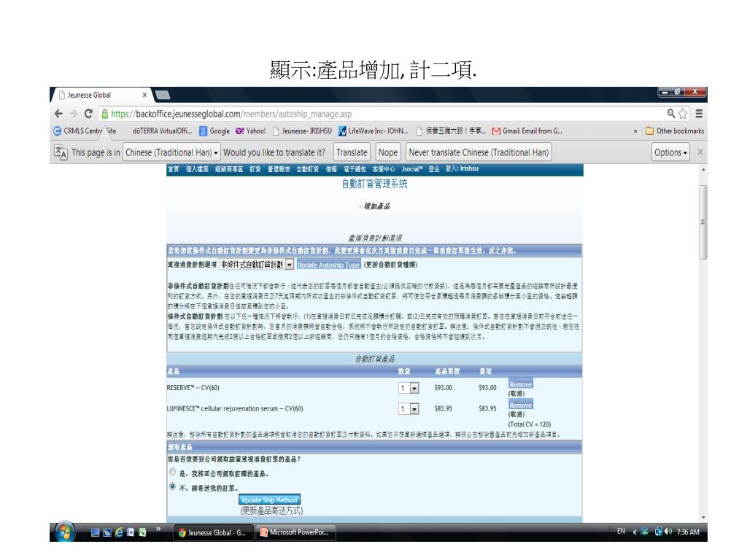Switch to Microsoft PowerPoint taskbar button
Viewport: 747px width, 560px height.
point(295,532)
